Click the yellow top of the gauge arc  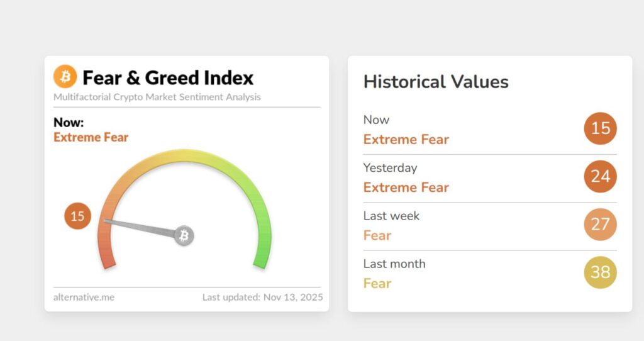pyautogui.click(x=184, y=155)
